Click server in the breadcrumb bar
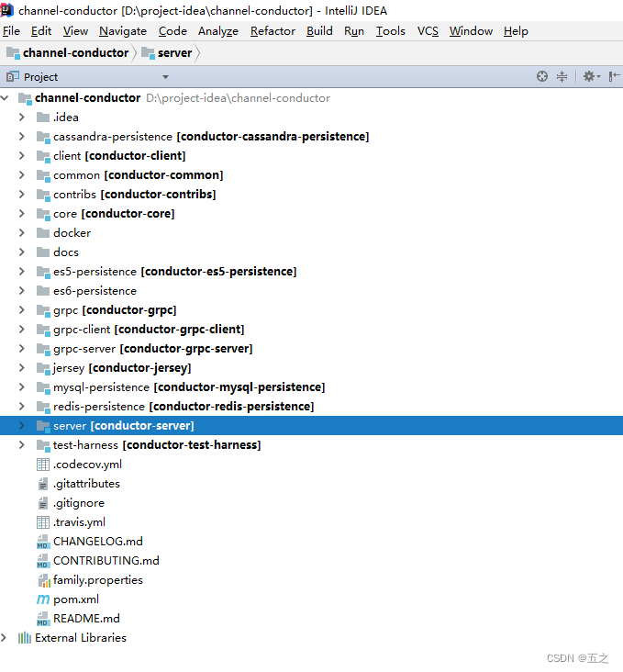The width and height of the screenshot is (623, 672). (x=175, y=52)
